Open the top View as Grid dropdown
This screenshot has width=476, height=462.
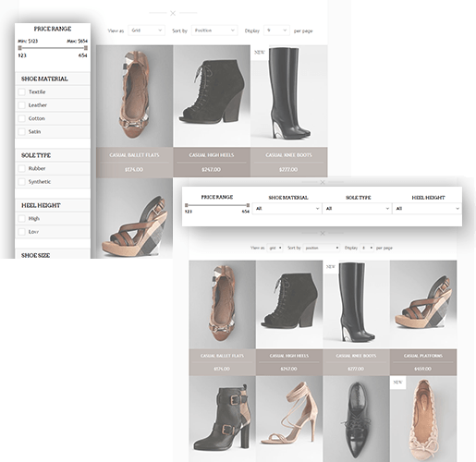146,30
